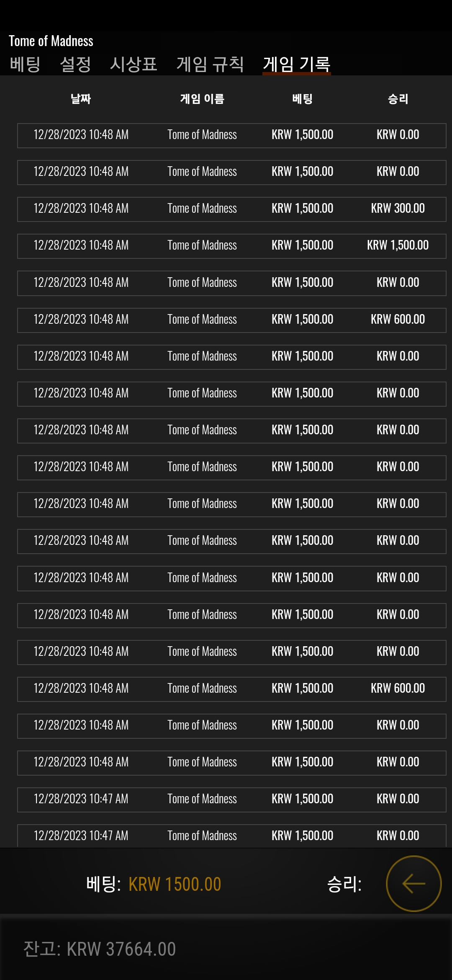Open the history row with KRW 1,500.00 win
The height and width of the screenshot is (980, 452).
click(x=232, y=246)
